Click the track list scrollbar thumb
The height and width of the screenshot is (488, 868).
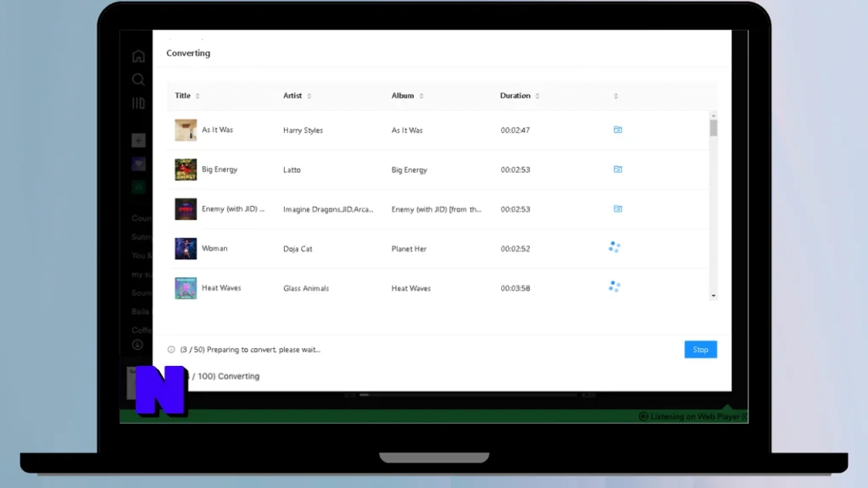(714, 128)
